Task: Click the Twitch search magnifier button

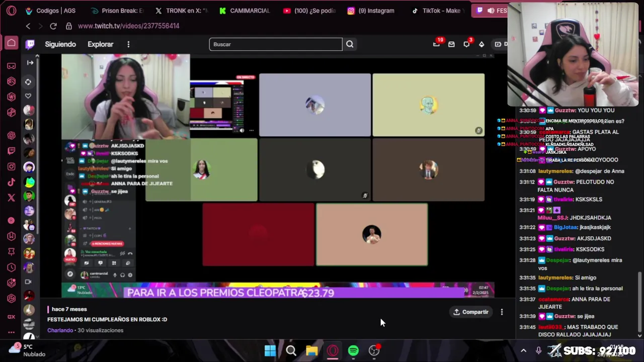Action: coord(350,44)
